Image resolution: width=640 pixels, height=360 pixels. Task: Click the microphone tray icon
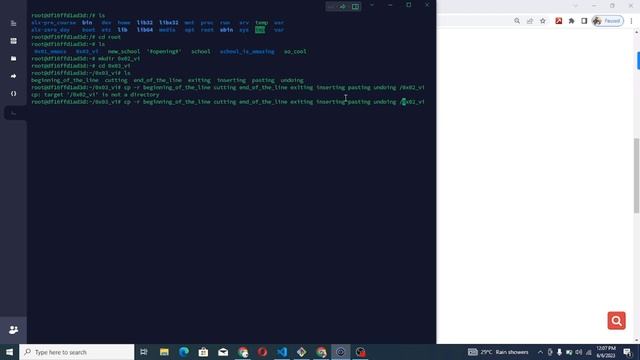point(559,352)
